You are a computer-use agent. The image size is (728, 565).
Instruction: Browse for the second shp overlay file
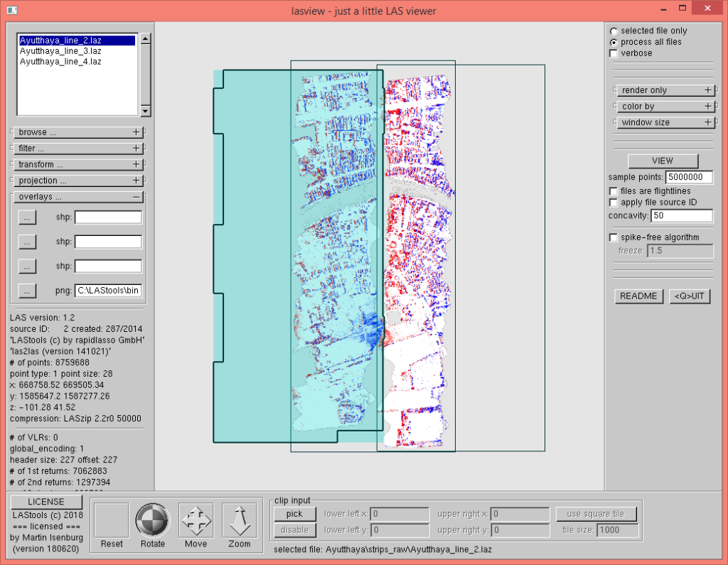pyautogui.click(x=26, y=241)
